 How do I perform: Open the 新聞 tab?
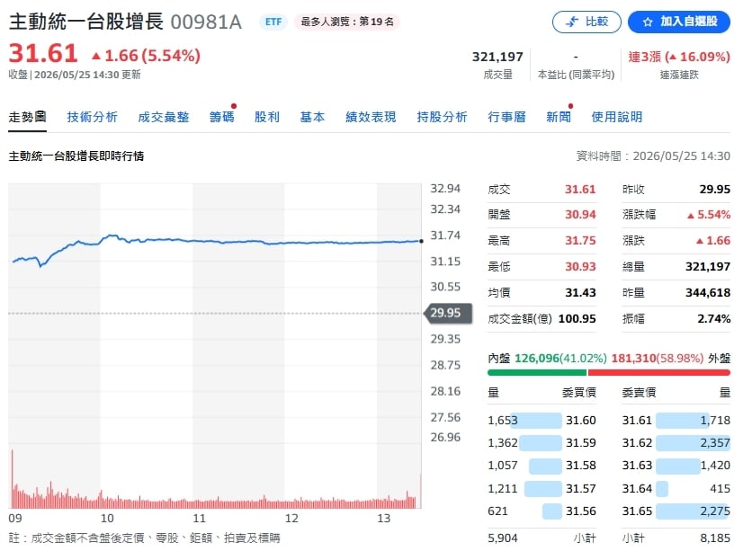tap(559, 117)
